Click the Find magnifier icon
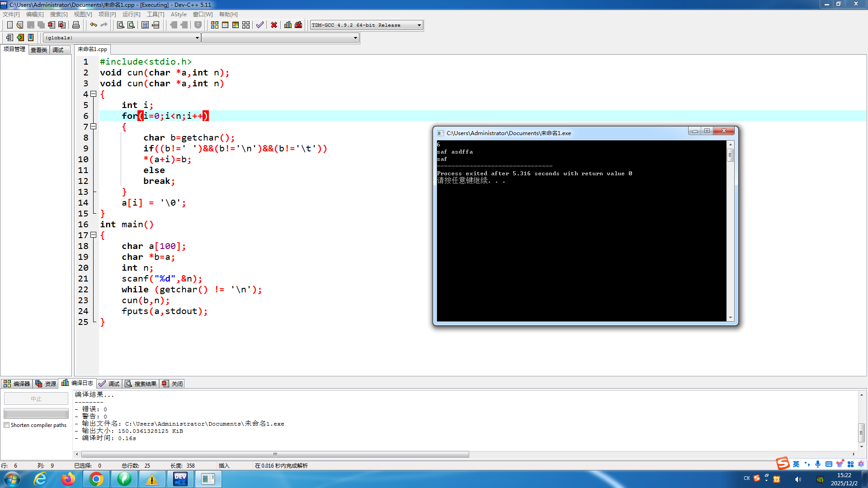Image resolution: width=868 pixels, height=488 pixels. tap(120, 25)
